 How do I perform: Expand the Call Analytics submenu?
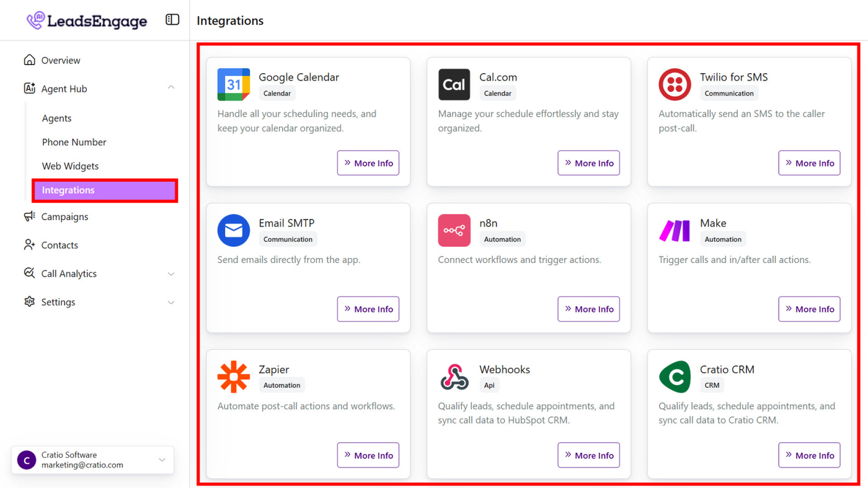(x=171, y=274)
